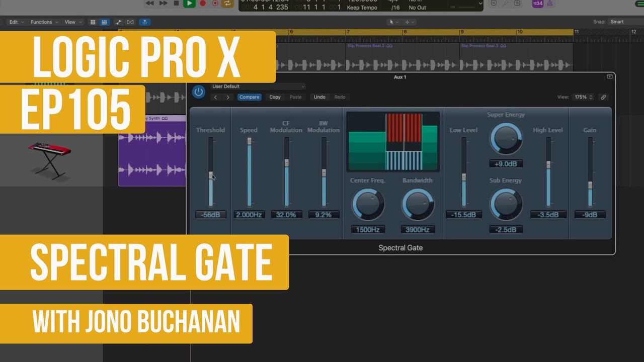The width and height of the screenshot is (644, 362).
Task: Click the Copy button in plugin header
Action: (275, 97)
